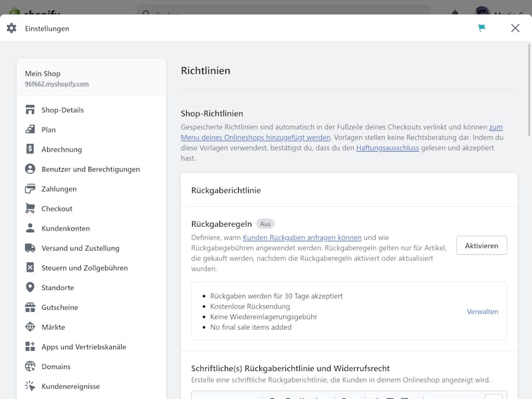The height and width of the screenshot is (399, 532).
Task: Click the Verwalten link
Action: [x=482, y=311]
